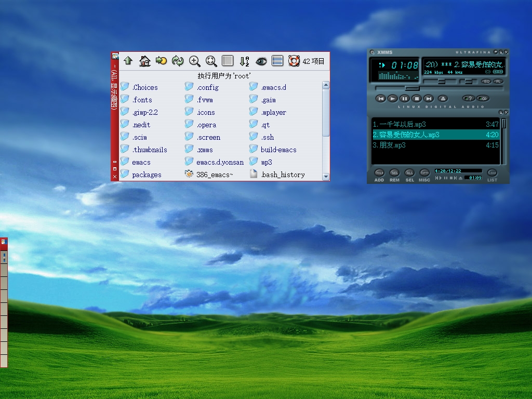Select the .bash_history file
The height and width of the screenshot is (399, 532).
tap(277, 175)
